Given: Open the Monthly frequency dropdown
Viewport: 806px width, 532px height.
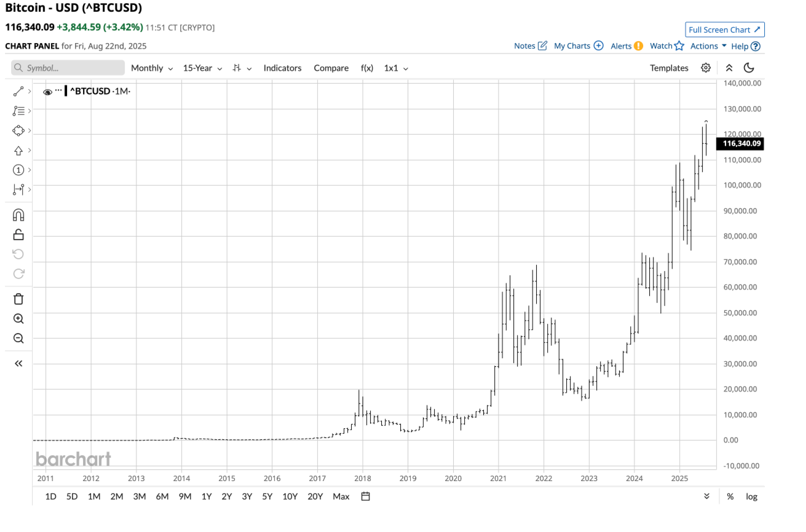Looking at the screenshot, I should (152, 68).
